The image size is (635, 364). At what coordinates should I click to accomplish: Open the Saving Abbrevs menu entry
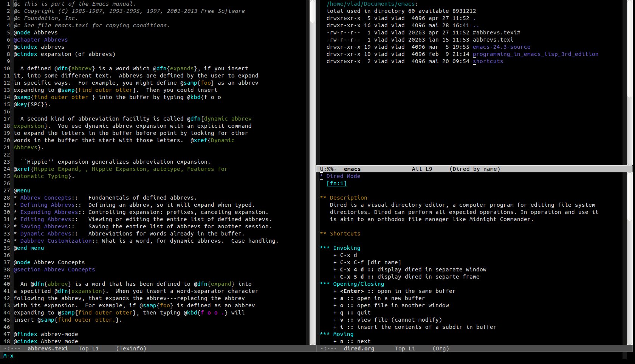(x=44, y=226)
